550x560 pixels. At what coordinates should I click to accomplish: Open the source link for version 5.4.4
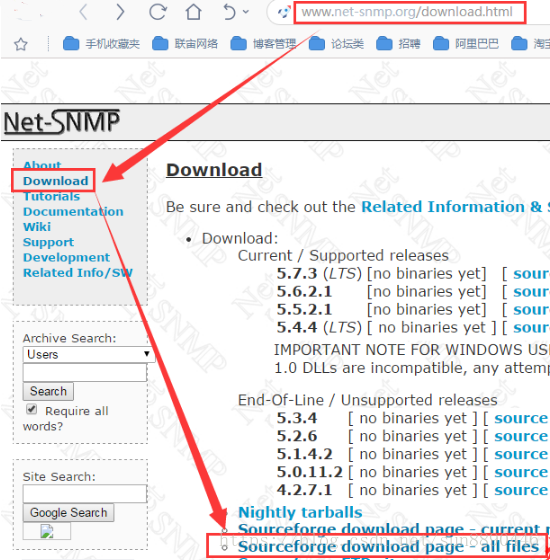click(531, 328)
